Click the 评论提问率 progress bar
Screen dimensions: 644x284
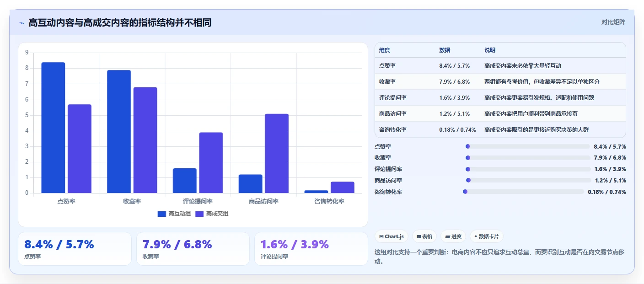[527, 169]
